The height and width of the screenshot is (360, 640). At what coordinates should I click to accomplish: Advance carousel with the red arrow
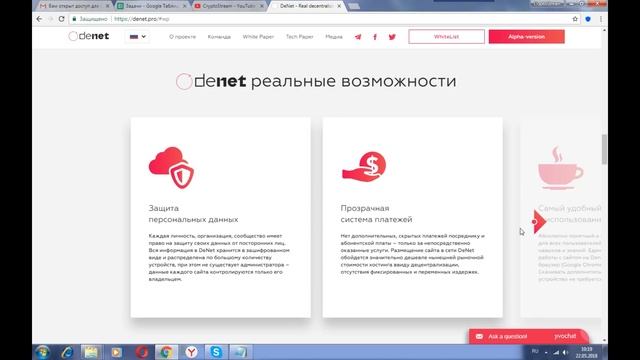click(x=539, y=222)
